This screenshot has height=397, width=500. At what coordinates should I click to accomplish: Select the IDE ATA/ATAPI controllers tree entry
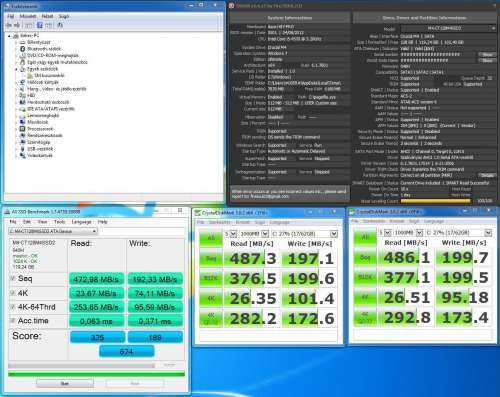tap(51, 109)
